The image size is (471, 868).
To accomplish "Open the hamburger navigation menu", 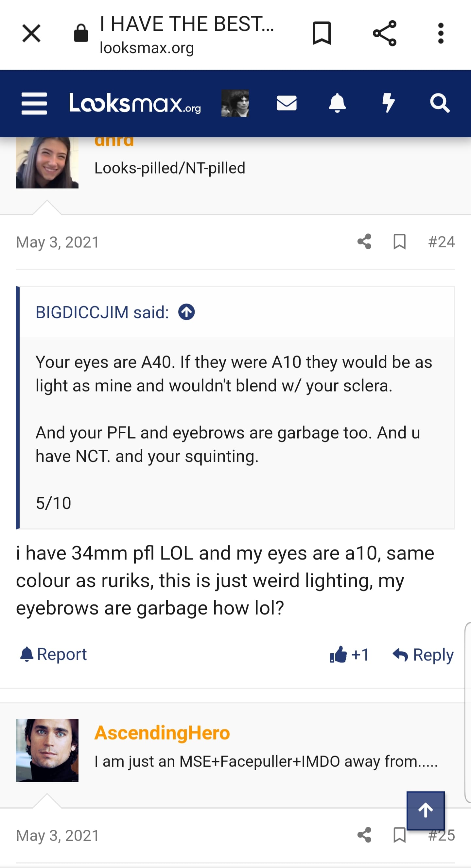I will [x=34, y=104].
